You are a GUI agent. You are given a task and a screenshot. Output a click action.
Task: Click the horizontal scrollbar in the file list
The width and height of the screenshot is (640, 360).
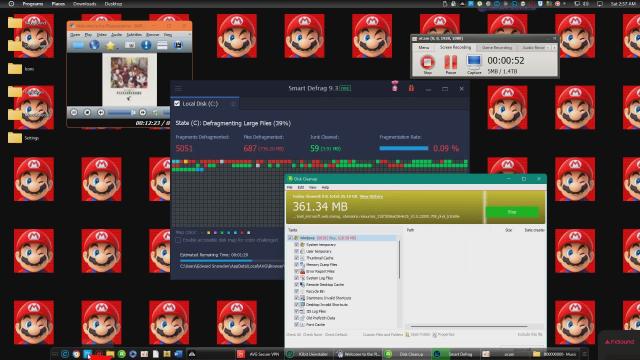[x=469, y=327]
